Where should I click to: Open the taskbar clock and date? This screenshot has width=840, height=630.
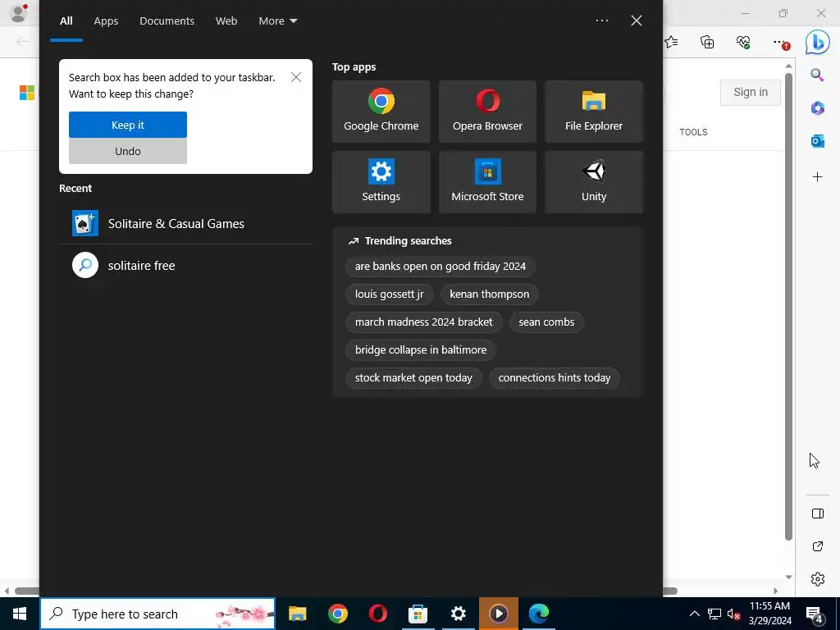[769, 614]
